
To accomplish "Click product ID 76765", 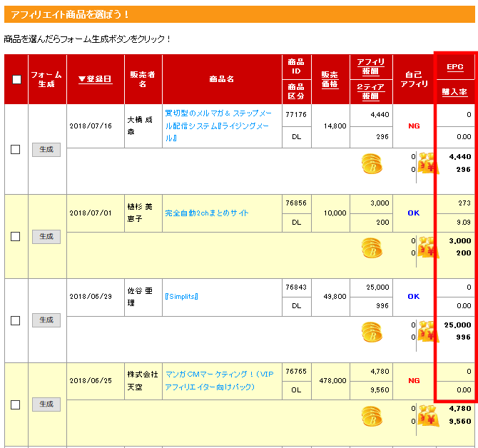I will coord(296,371).
